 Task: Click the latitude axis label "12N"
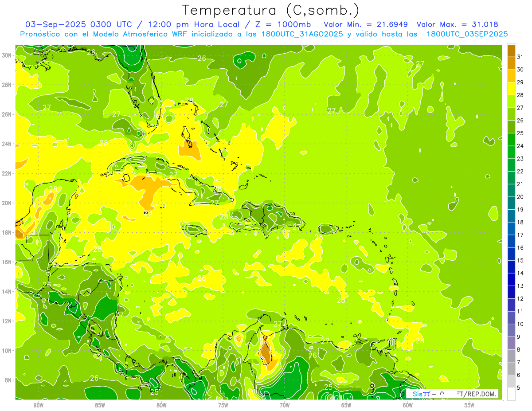tap(7, 321)
